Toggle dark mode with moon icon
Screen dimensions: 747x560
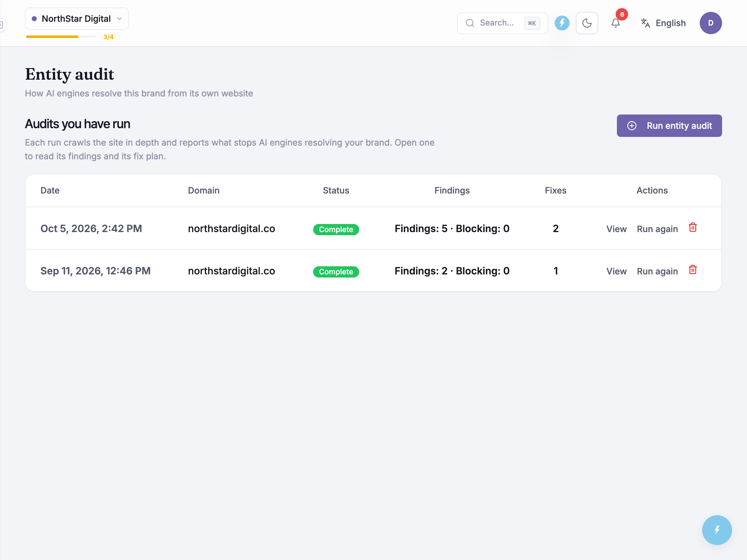(587, 23)
